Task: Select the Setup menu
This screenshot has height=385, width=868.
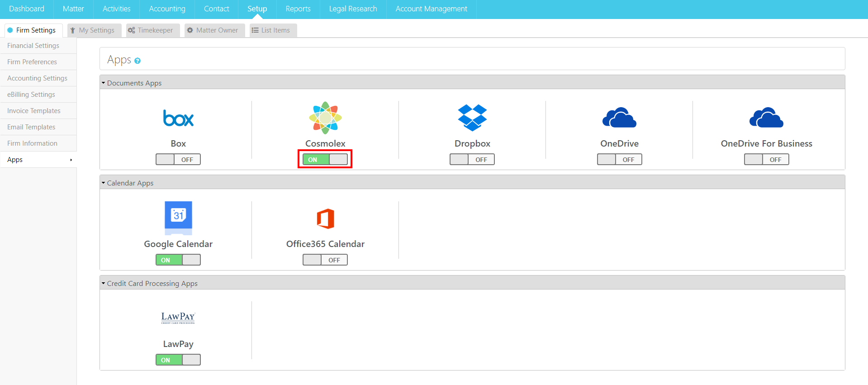Action: [x=257, y=9]
